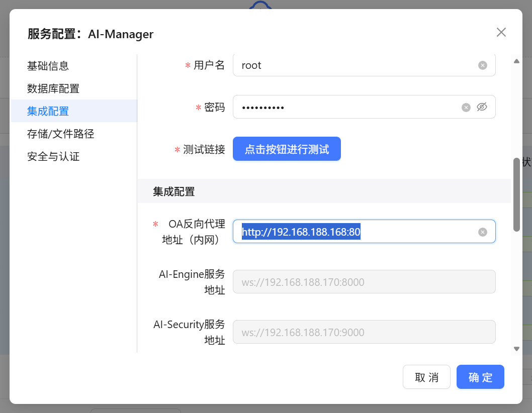Open the 基础信息 section
This screenshot has height=413, width=532.
click(x=48, y=66)
